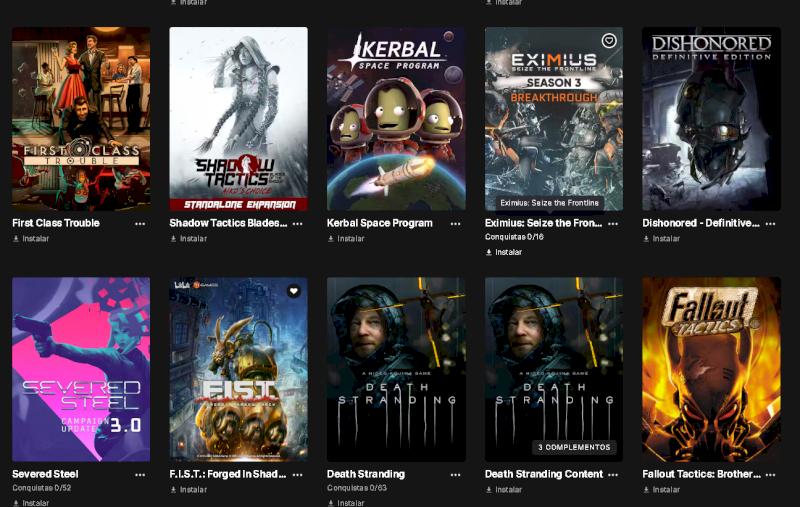Select the Shadow Tactics Blades title
800x507 pixels.
228,223
